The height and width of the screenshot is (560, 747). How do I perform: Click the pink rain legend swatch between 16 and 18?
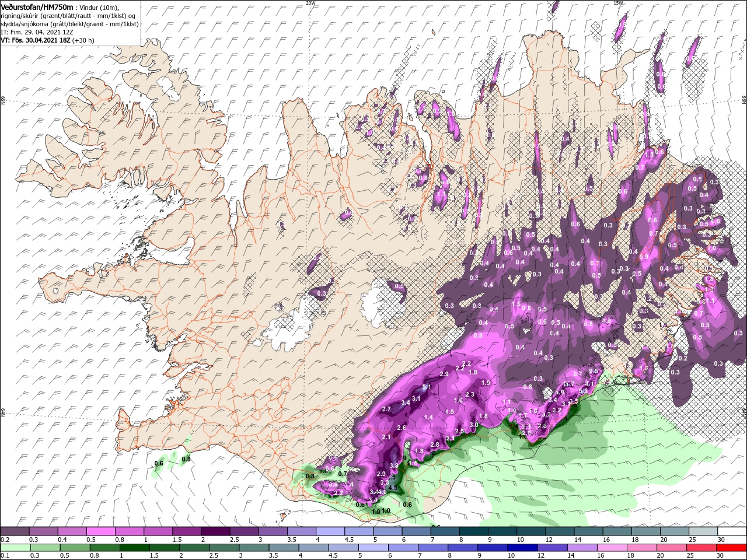coord(613,548)
